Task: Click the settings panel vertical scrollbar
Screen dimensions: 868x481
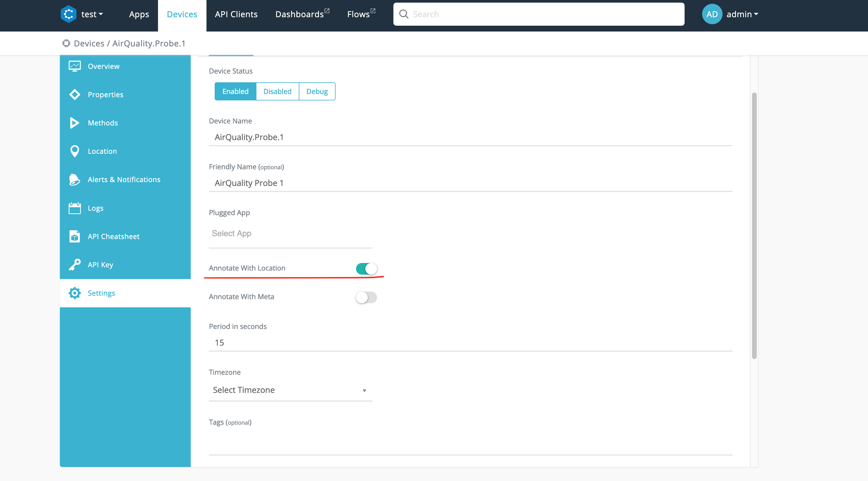Action: click(754, 226)
